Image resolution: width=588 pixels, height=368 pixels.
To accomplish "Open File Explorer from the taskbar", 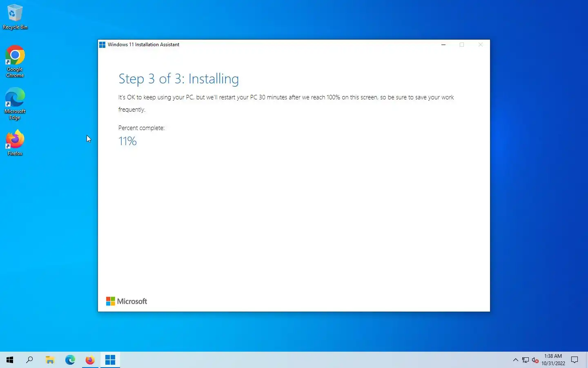I will coord(50,360).
